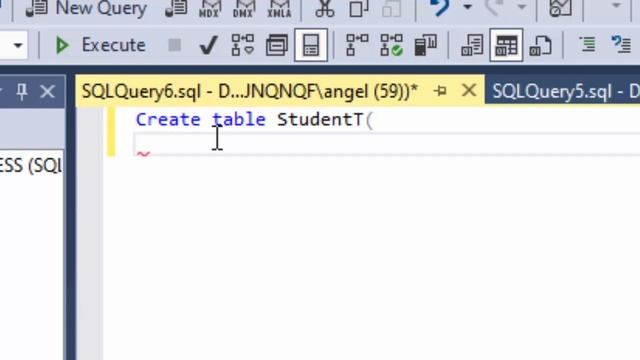This screenshot has height=360, width=640.
Task: Close the SQLQuery6.sql tab
Action: coord(469,90)
